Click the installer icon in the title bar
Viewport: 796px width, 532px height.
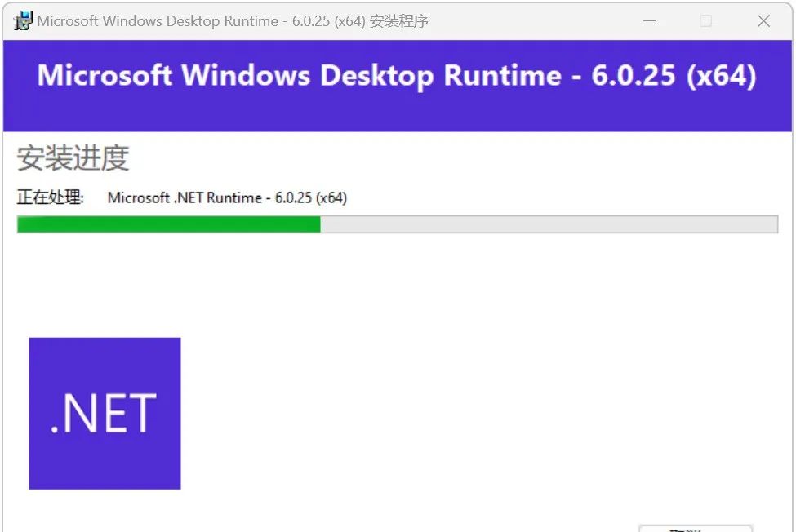tap(23, 20)
